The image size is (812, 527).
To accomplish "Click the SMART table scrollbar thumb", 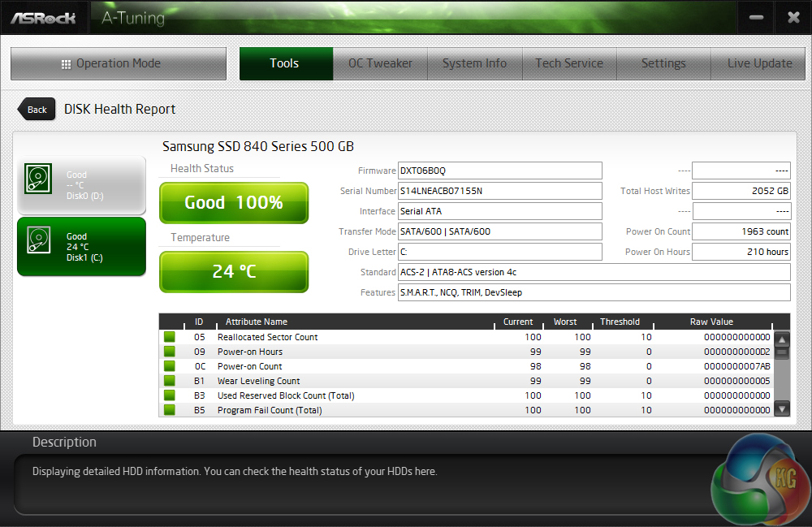I will tap(782, 353).
